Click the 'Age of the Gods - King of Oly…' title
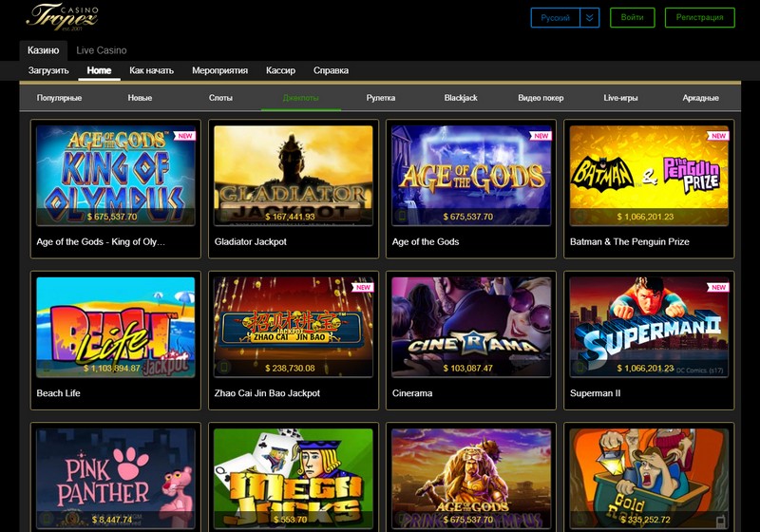This screenshot has height=532, width=760. pos(101,241)
